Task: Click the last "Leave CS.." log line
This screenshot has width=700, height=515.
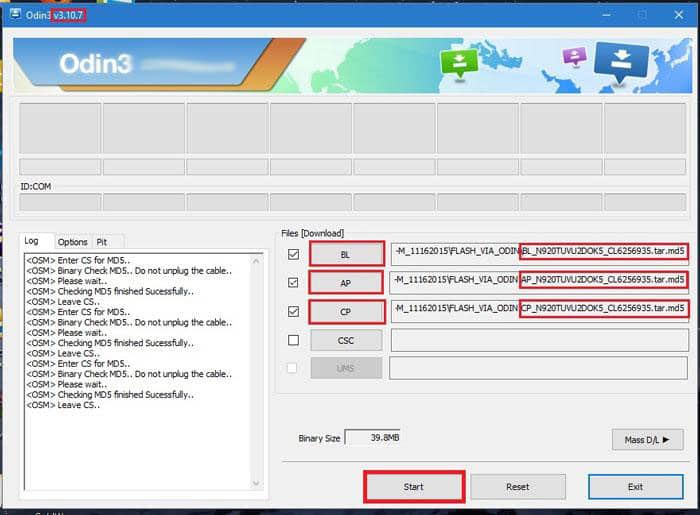Action: [63, 405]
